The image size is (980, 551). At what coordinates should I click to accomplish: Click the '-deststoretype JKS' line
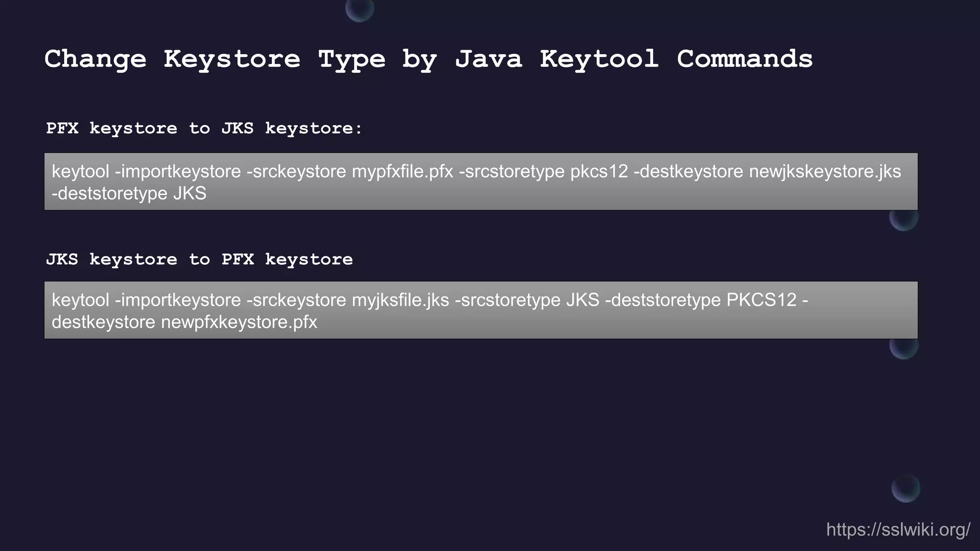(x=129, y=193)
